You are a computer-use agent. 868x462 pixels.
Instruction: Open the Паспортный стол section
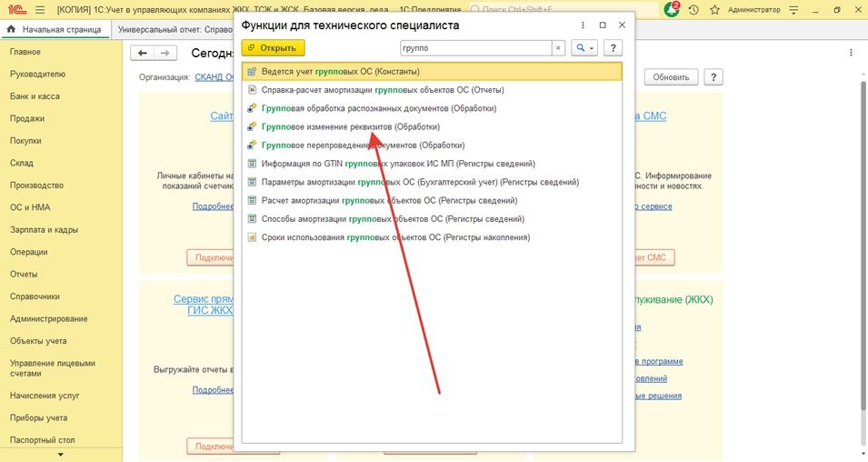(43, 440)
